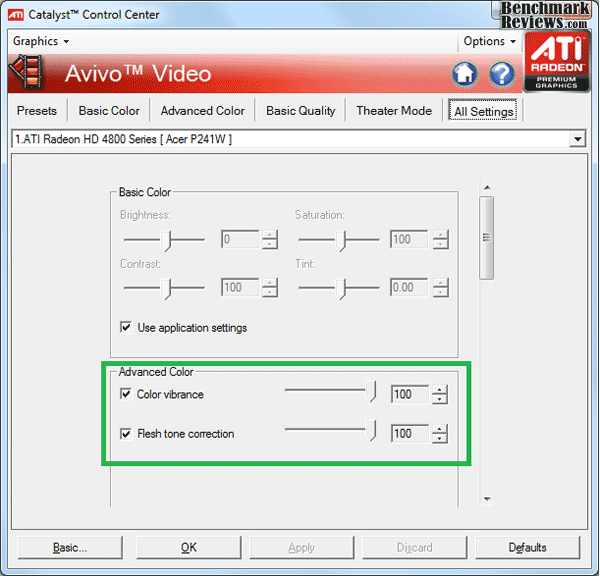Switch to the Presets tab
This screenshot has width=600, height=576.
pyautogui.click(x=37, y=111)
